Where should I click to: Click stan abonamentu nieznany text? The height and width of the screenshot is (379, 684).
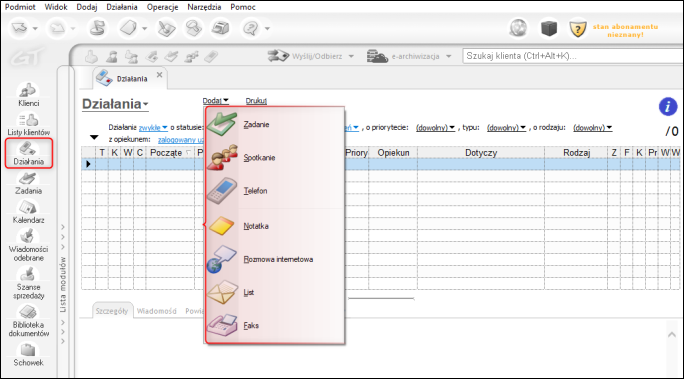pyautogui.click(x=625, y=31)
